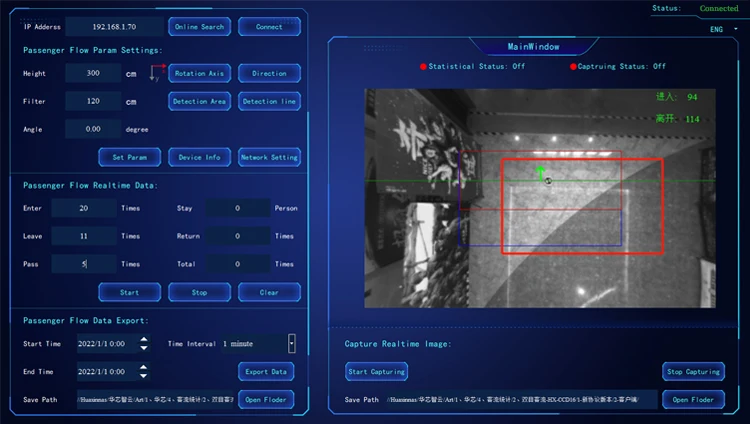Click Start Capturing button
The width and height of the screenshot is (750, 424).
point(376,371)
